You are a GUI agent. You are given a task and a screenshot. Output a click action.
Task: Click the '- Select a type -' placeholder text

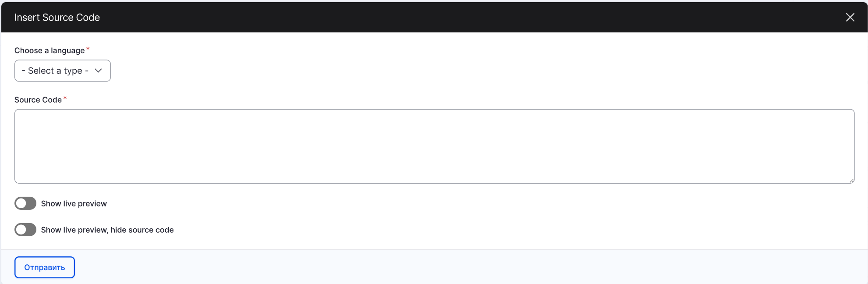[x=55, y=71]
